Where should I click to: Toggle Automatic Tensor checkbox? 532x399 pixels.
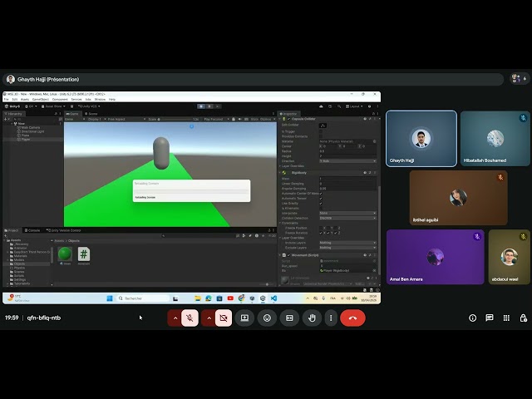pos(321,199)
